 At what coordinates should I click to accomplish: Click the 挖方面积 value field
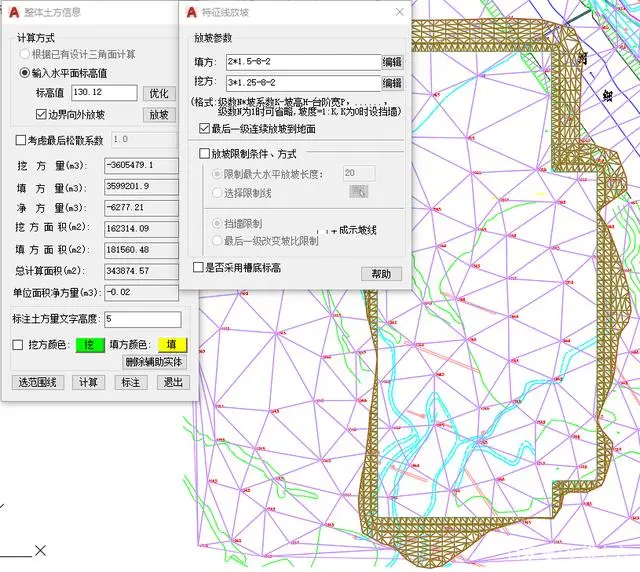click(141, 229)
